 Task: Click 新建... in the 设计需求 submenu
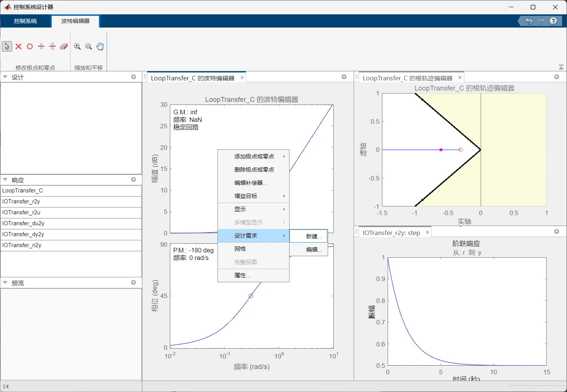click(314, 237)
